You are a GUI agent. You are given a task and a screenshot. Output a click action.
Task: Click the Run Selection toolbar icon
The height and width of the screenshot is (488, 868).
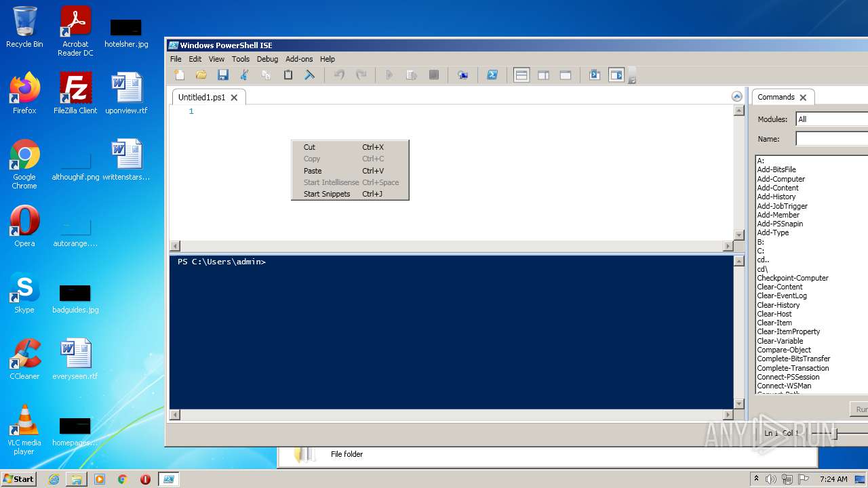(x=411, y=75)
